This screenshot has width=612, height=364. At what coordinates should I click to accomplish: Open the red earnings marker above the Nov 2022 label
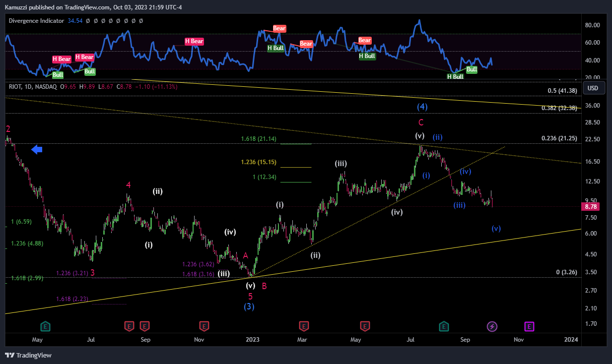(x=204, y=326)
